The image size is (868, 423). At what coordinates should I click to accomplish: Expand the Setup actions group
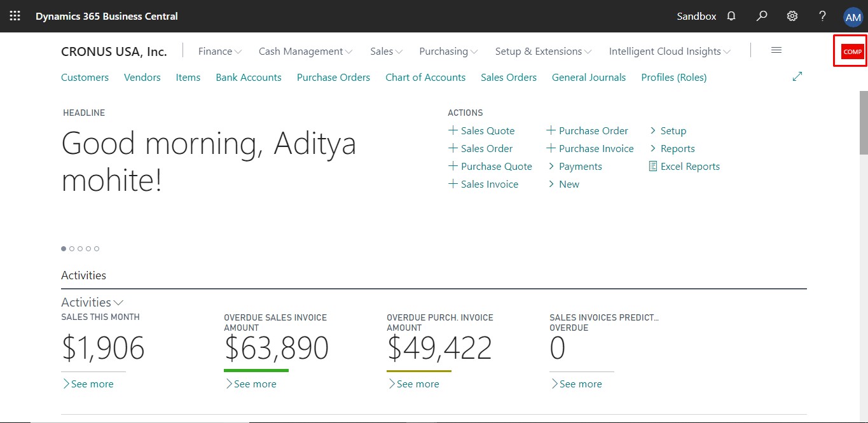668,130
